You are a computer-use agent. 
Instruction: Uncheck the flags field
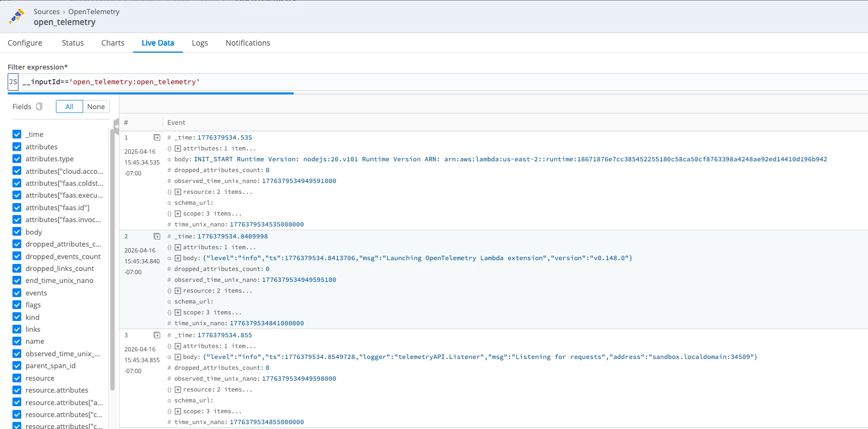17,305
